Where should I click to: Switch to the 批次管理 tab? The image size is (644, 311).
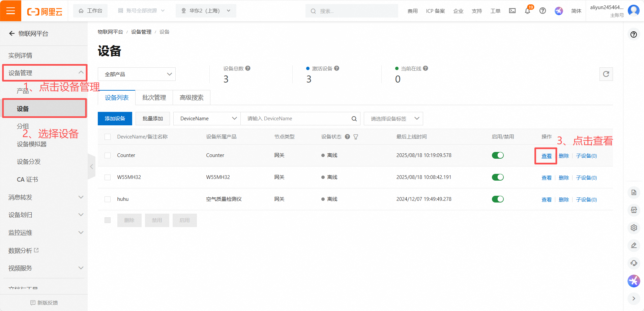click(154, 98)
